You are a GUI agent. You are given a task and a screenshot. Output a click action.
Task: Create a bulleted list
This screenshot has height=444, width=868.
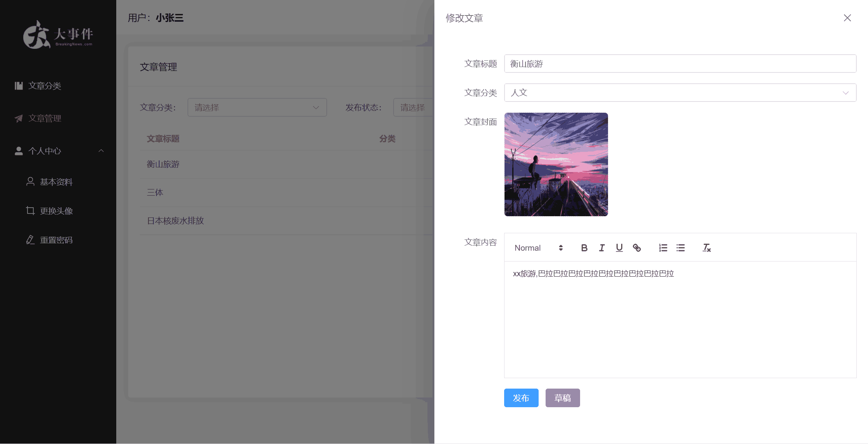(680, 248)
